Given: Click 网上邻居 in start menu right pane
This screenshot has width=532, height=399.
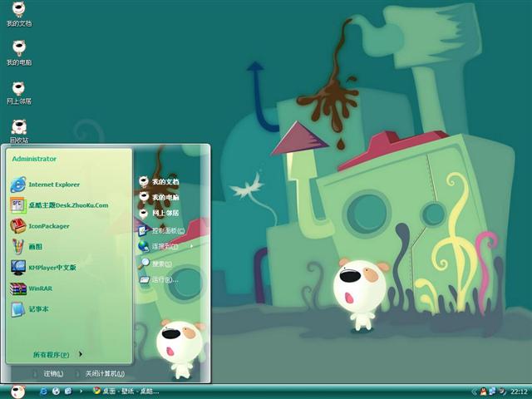Looking at the screenshot, I should click(159, 213).
